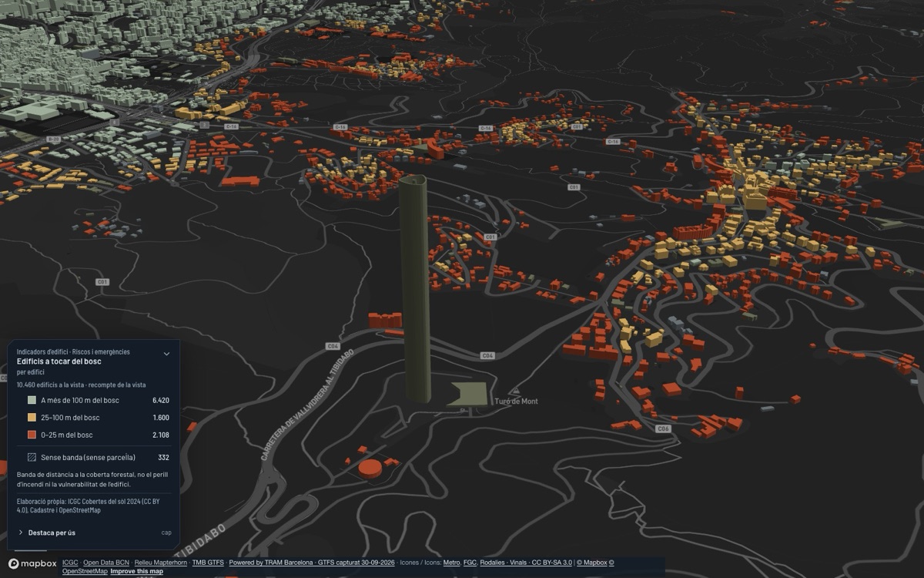
Task: Click the 'GTFS capturat 30-09-2026' text
Action: coord(356,563)
